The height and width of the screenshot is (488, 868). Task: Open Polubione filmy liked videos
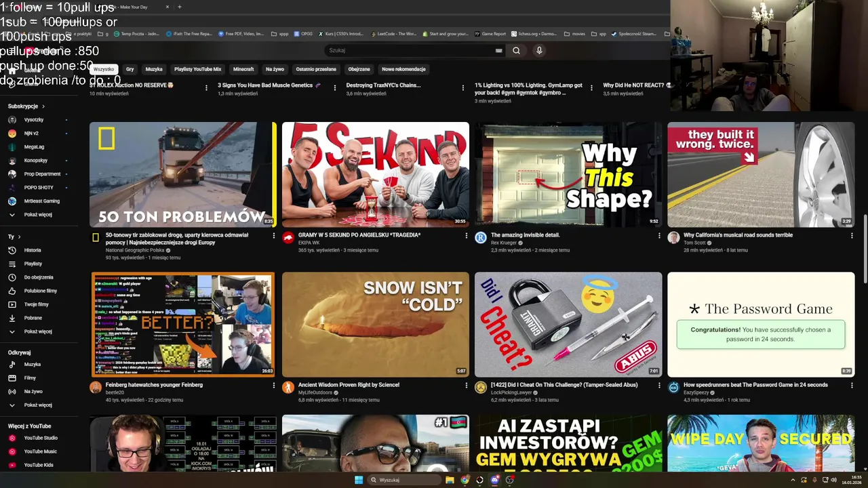click(41, 291)
